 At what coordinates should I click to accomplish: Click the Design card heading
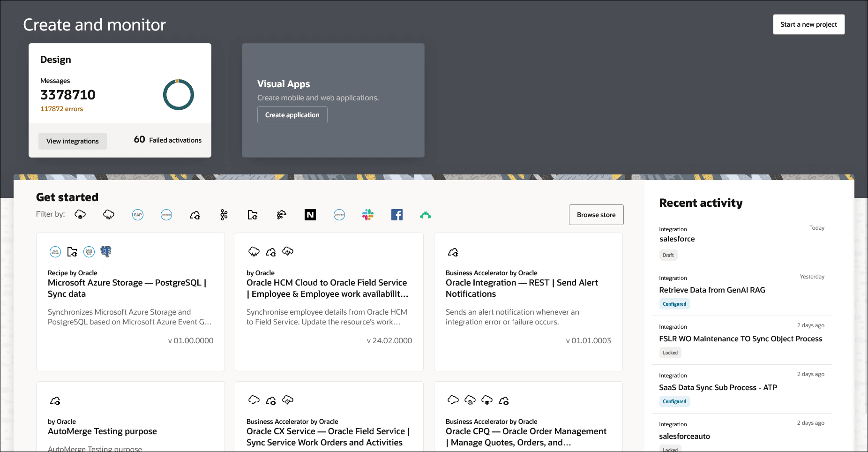56,60
